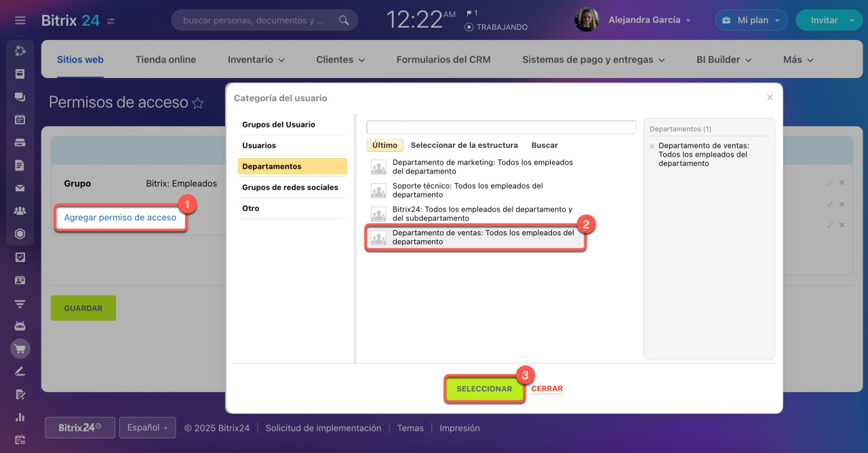Open the workgroups people icon in sidebar
Image resolution: width=868 pixels, height=453 pixels.
20,211
